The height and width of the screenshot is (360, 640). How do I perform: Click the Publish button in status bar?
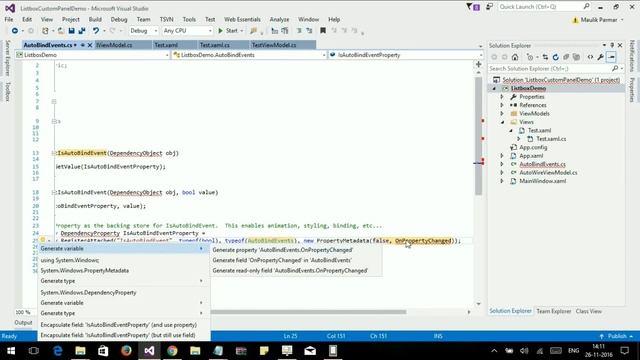pos(617,336)
